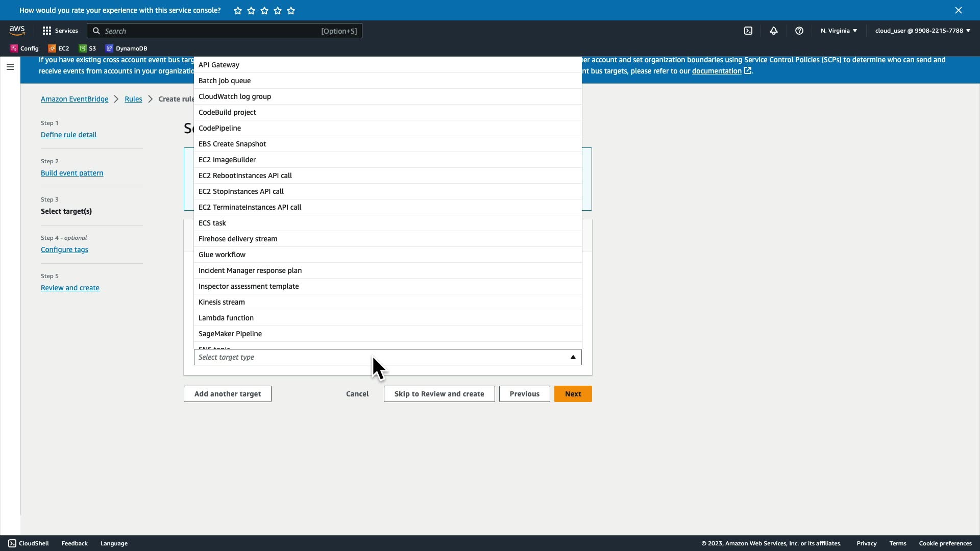Collapse the Select target type dropdown
The image size is (980, 551).
click(x=573, y=357)
